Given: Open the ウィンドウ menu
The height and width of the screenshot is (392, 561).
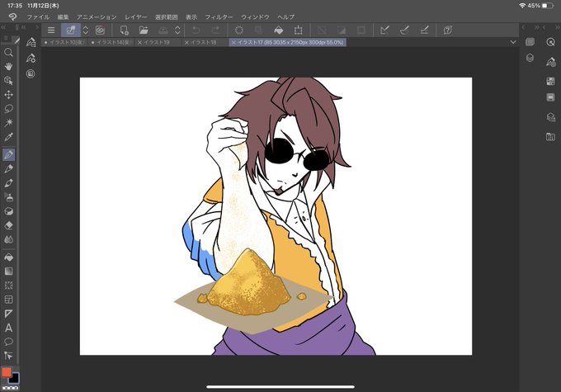Looking at the screenshot, I should 255,17.
